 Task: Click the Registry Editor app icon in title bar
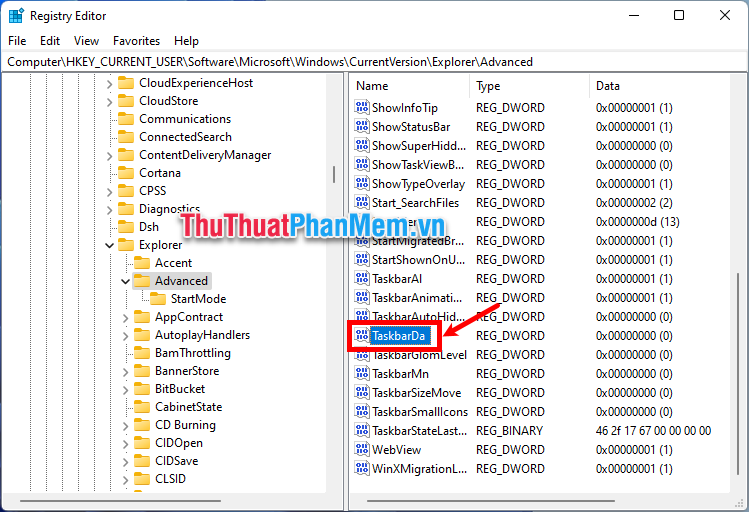click(x=16, y=16)
